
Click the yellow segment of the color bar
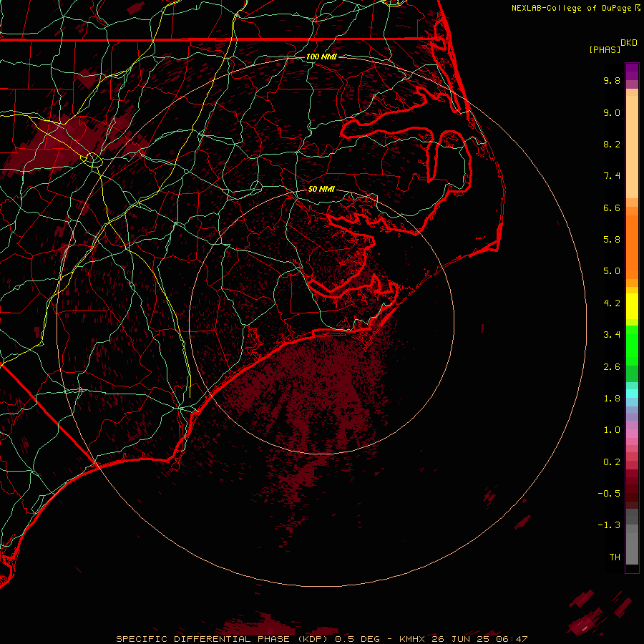coord(632,306)
